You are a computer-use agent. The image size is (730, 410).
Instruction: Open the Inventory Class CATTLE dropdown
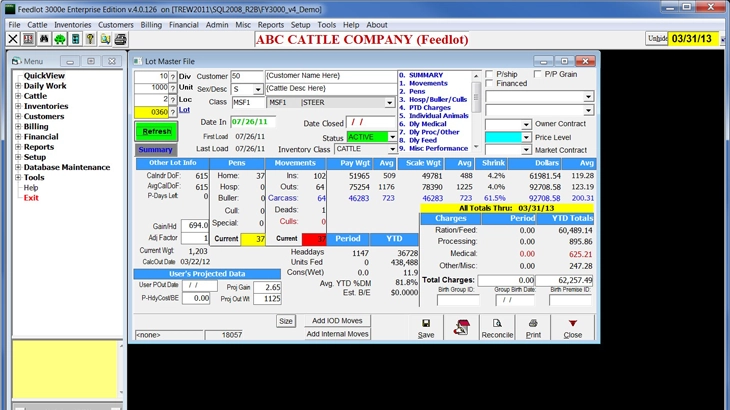[392, 149]
